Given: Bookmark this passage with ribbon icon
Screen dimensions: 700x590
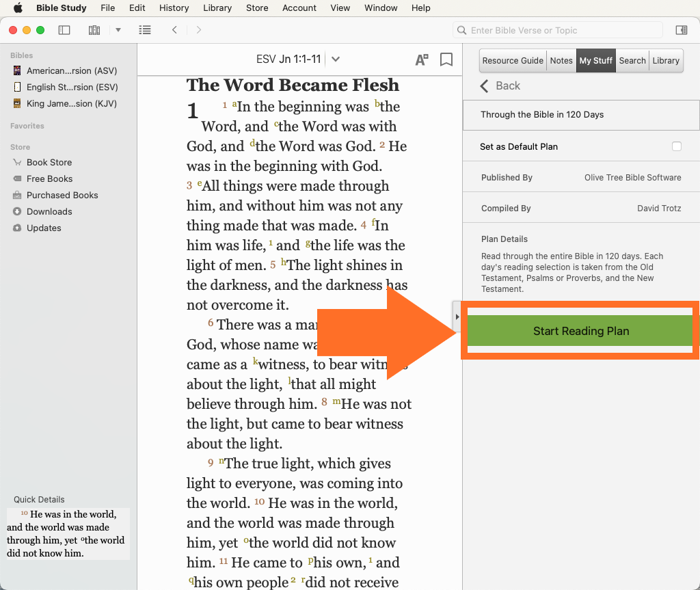Looking at the screenshot, I should click(x=446, y=59).
